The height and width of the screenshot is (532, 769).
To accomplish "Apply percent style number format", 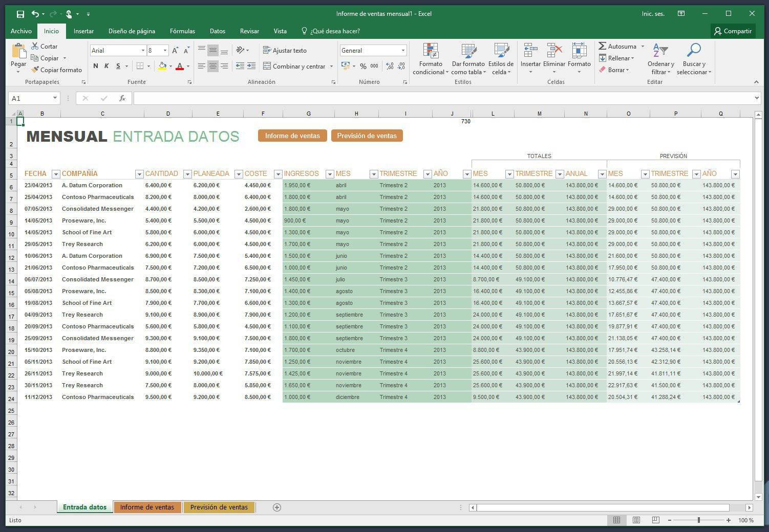I will [x=363, y=66].
